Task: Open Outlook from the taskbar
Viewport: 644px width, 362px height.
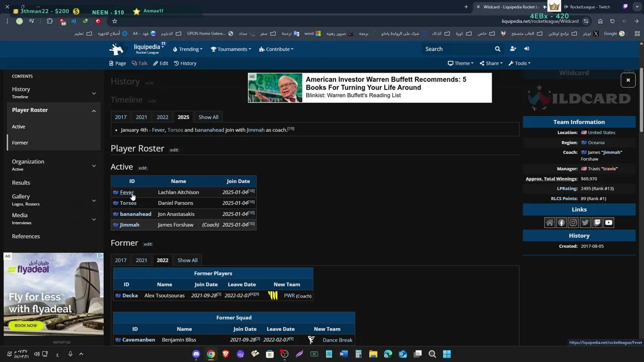Action: [x=403, y=354]
